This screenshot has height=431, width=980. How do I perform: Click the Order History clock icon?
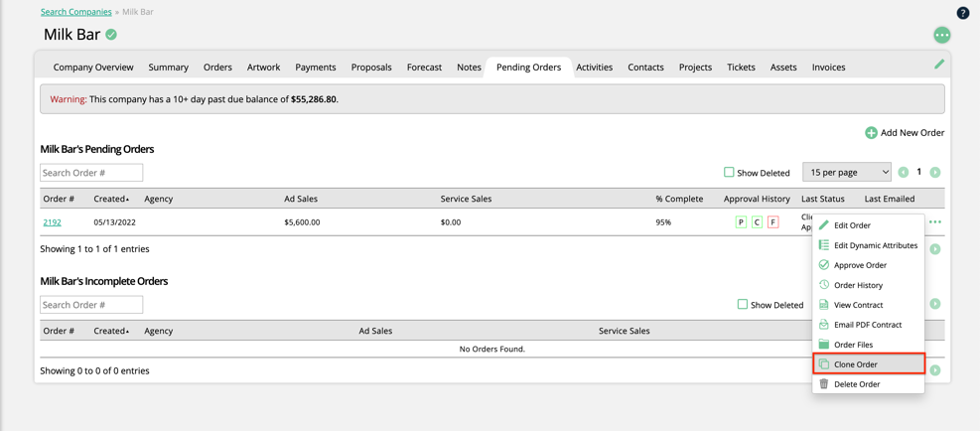click(824, 285)
